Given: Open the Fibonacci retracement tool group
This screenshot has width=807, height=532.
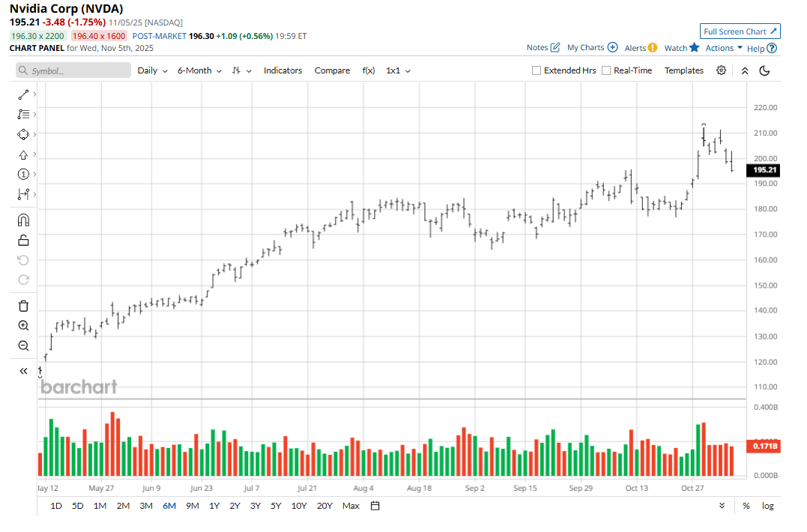Looking at the screenshot, I should tap(23, 114).
